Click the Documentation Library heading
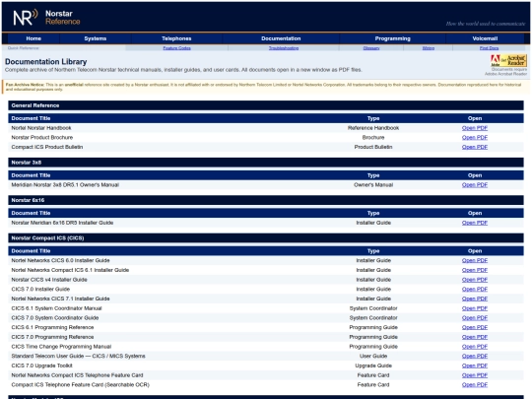The width and height of the screenshot is (532, 399). 45,62
